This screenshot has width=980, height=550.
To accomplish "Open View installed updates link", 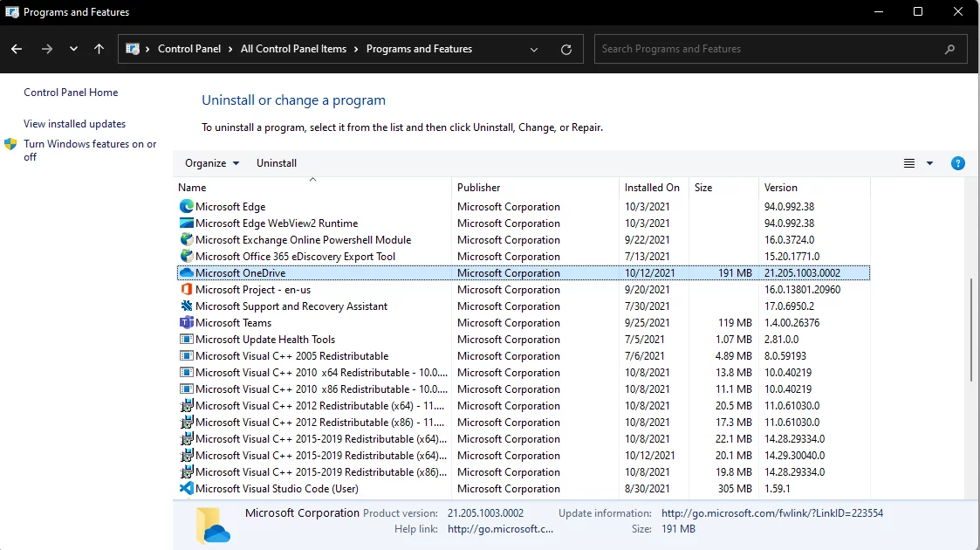I will coord(74,124).
